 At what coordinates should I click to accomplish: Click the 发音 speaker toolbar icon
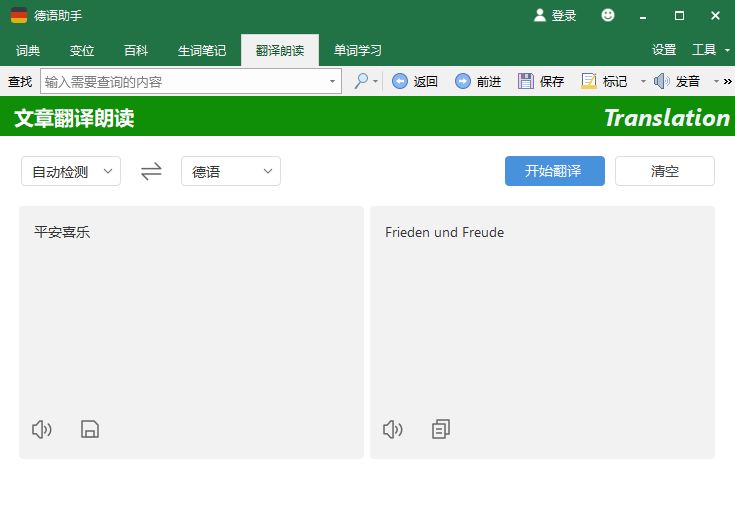tap(661, 81)
